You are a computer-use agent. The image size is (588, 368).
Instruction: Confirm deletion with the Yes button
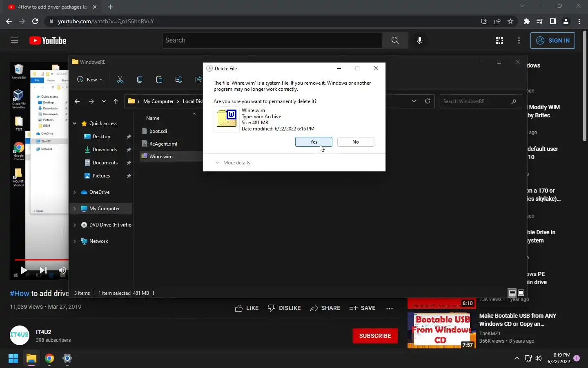314,142
